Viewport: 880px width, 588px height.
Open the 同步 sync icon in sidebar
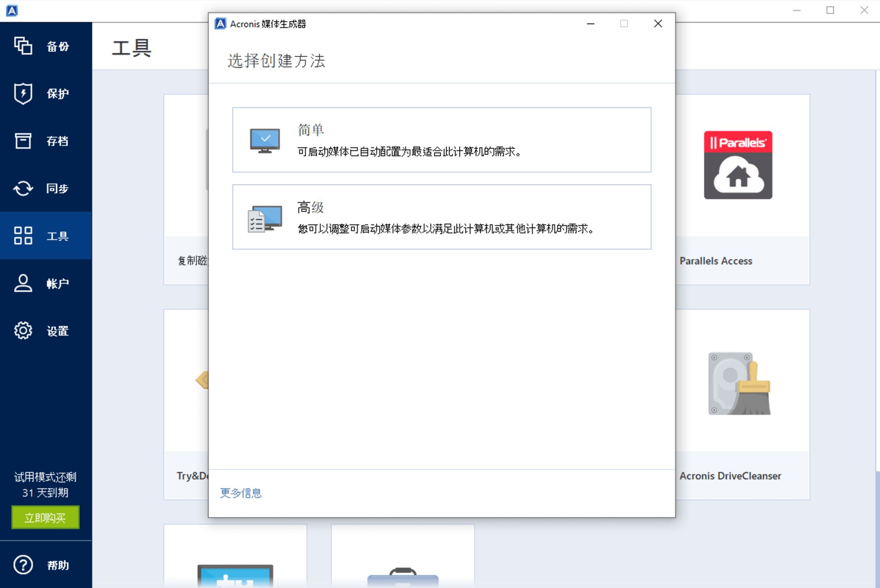click(x=23, y=188)
